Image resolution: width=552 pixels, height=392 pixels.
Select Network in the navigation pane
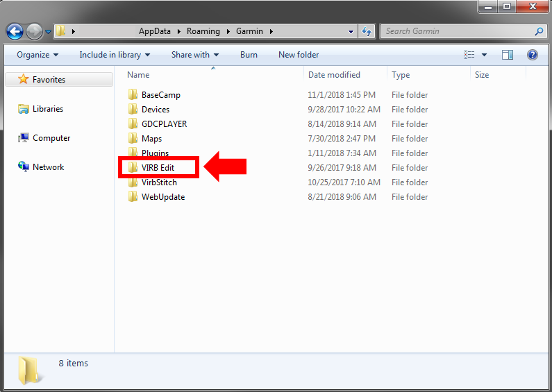tap(48, 167)
